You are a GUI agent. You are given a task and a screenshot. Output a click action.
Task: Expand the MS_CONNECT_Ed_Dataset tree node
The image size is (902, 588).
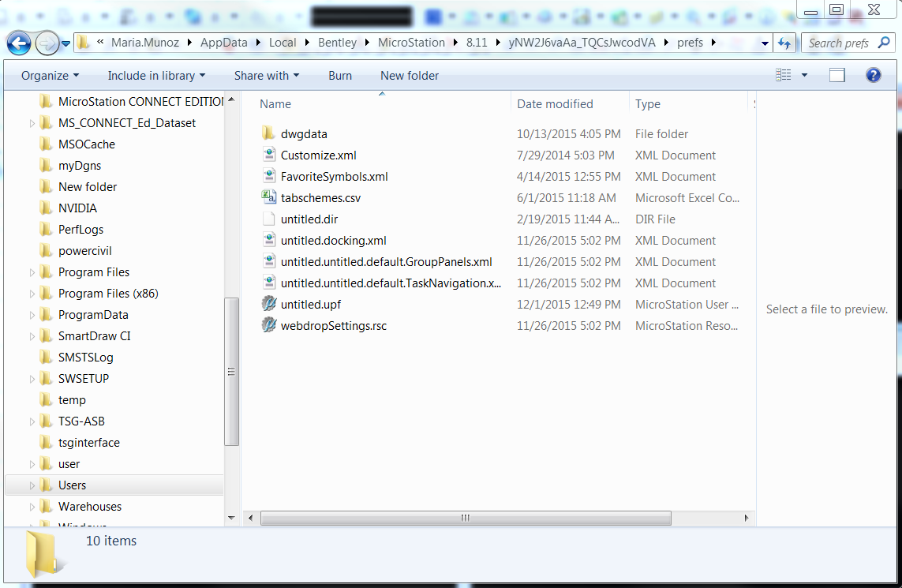click(x=32, y=123)
